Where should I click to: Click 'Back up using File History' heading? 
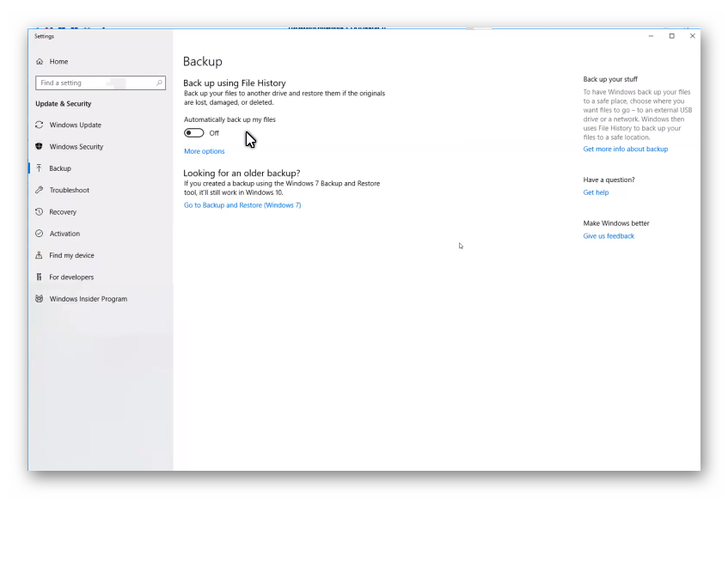click(235, 83)
